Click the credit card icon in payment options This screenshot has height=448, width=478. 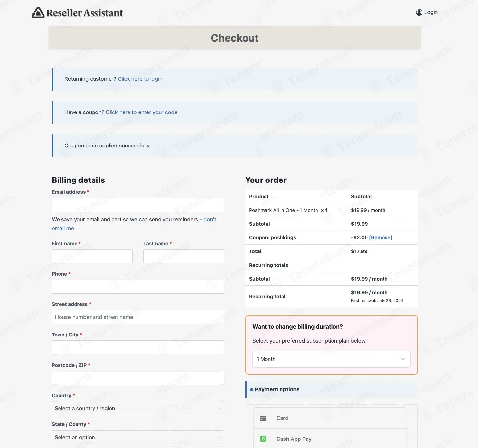(x=263, y=418)
